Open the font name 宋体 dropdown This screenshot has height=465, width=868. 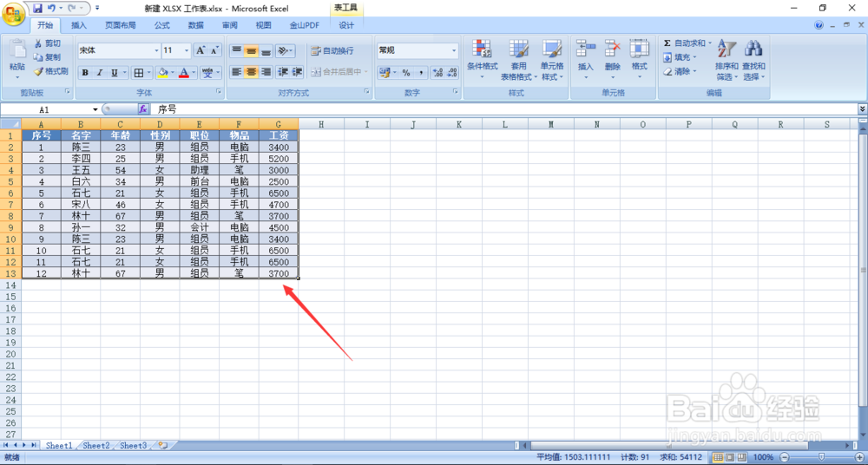point(156,50)
